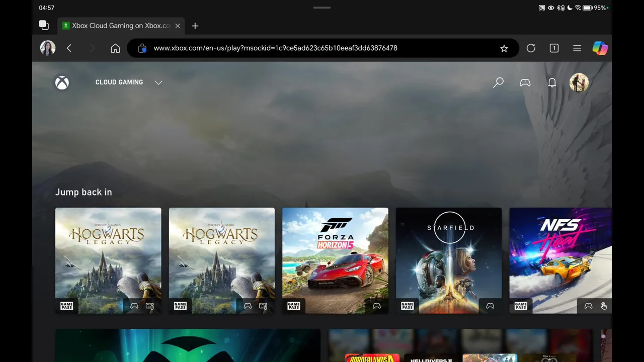The width and height of the screenshot is (644, 362).
Task: Click Game Pass badge on NFS Heat
Action: click(521, 306)
